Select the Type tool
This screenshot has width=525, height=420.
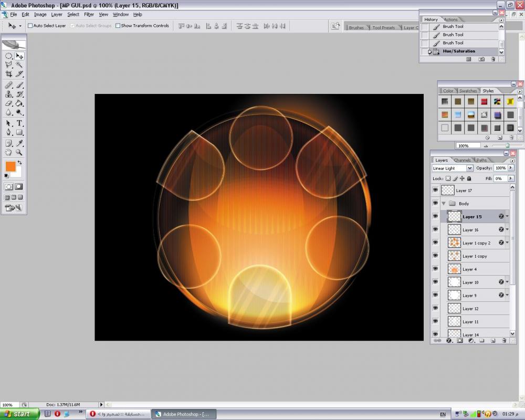[x=19, y=123]
